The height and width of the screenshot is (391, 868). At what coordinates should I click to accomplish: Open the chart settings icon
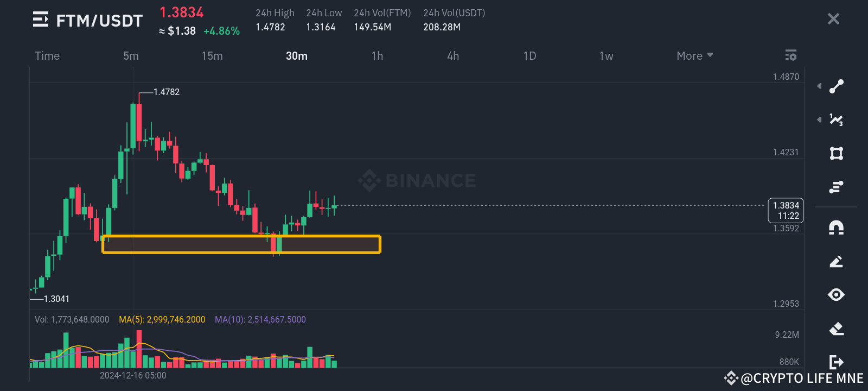click(x=790, y=55)
